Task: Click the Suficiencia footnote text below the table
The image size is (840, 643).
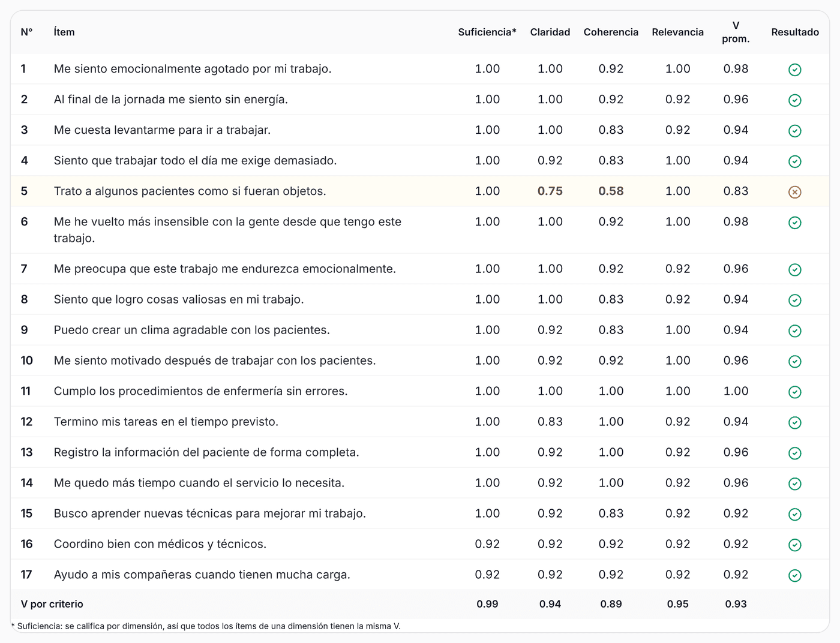Action: (206, 626)
